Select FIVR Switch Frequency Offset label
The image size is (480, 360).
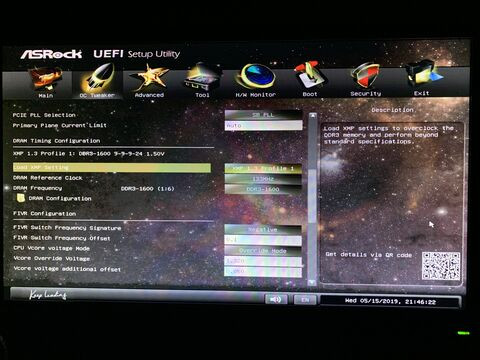(x=62, y=238)
